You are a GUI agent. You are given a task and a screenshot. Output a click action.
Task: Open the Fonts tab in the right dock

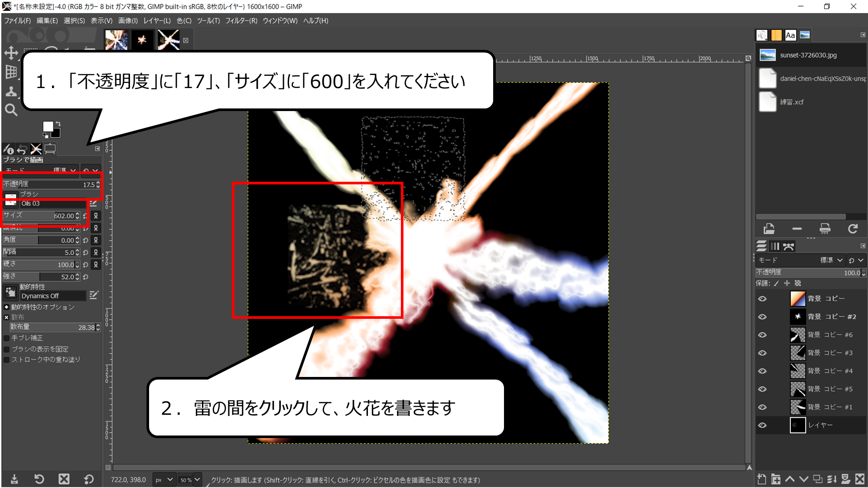[790, 35]
